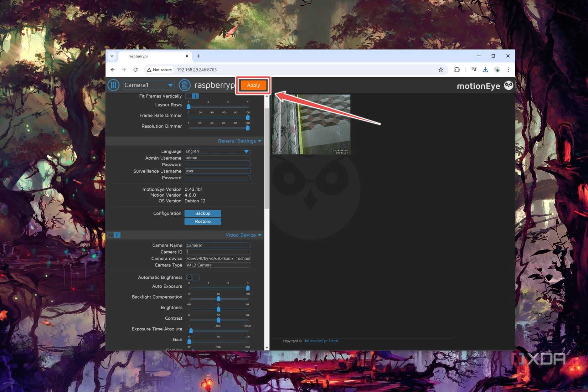Click the browser forward arrow

(124, 70)
